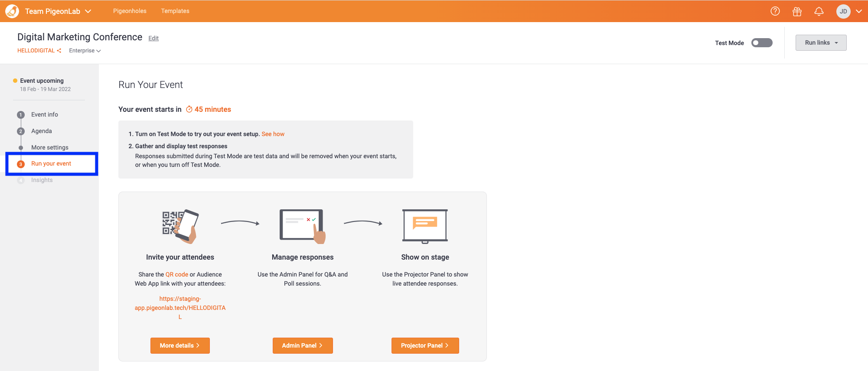The image size is (868, 371).
Task: Click the Event upcoming status text
Action: (x=42, y=81)
